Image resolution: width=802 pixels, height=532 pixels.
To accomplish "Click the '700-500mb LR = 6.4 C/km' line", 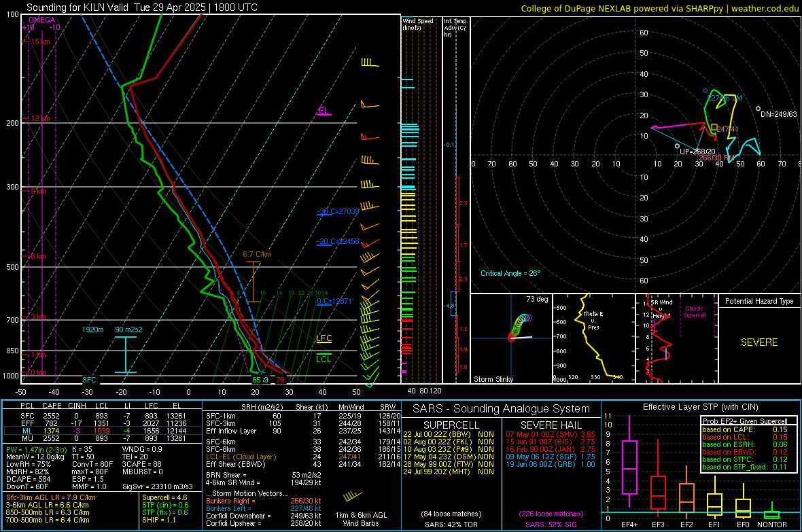I will point(48,520).
